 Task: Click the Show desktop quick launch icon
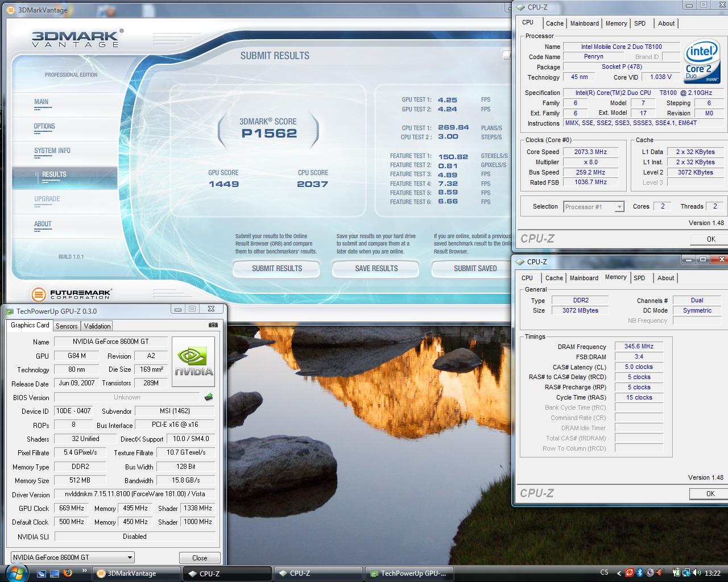pos(55,573)
